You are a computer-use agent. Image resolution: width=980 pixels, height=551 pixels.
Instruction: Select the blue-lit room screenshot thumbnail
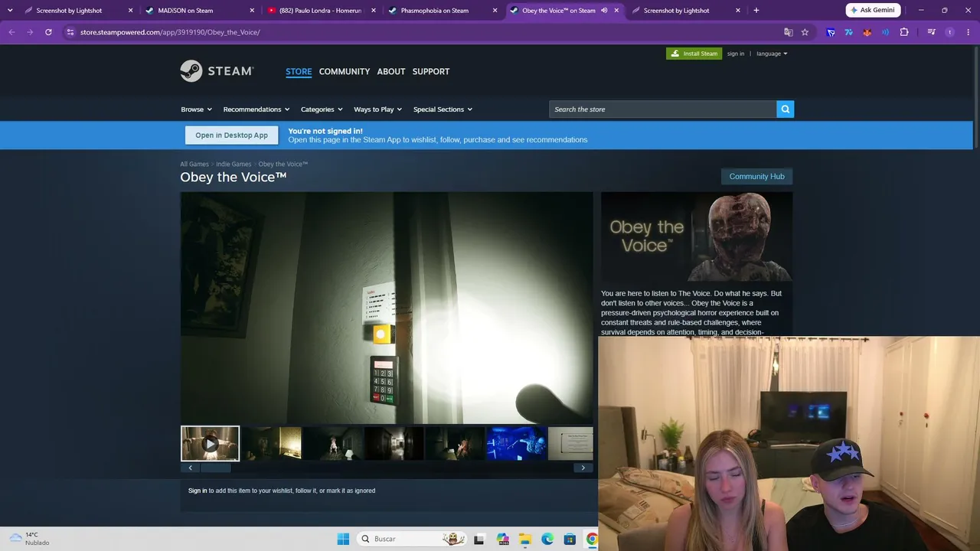coord(517,444)
